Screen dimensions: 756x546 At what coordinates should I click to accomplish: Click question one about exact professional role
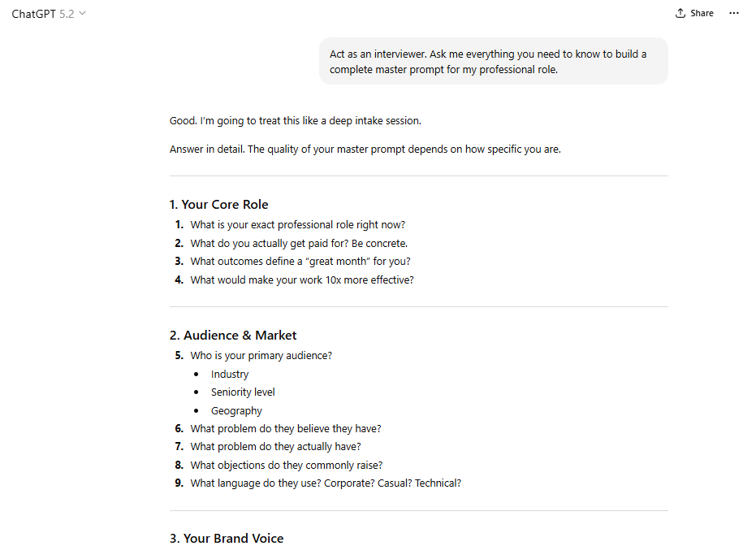point(297,224)
